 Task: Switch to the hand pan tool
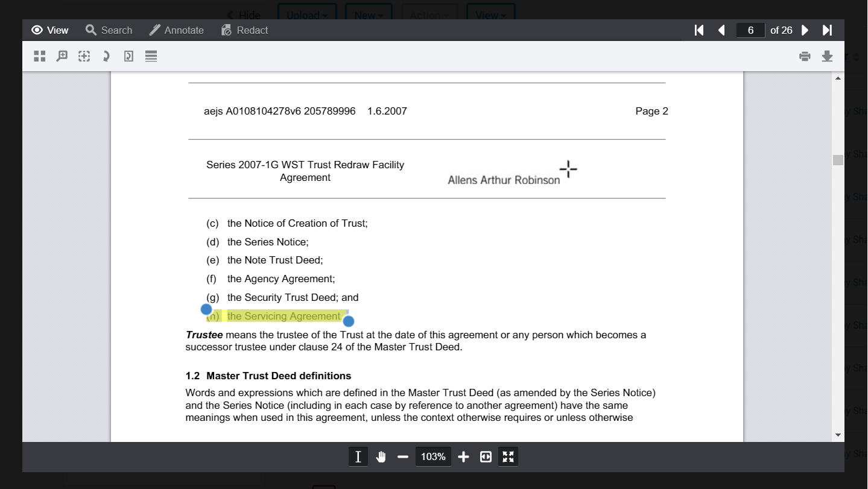click(381, 457)
